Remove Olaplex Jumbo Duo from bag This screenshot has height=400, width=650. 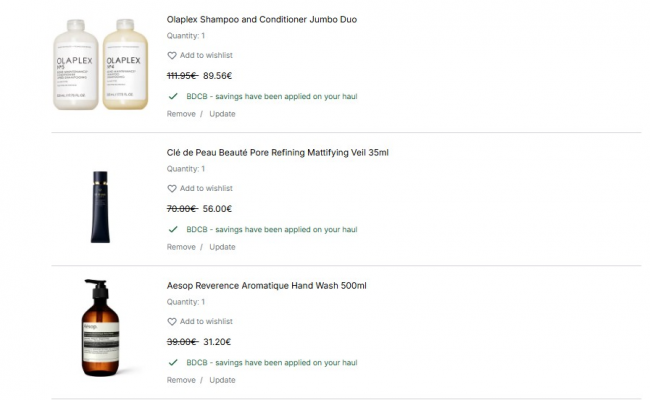point(181,114)
